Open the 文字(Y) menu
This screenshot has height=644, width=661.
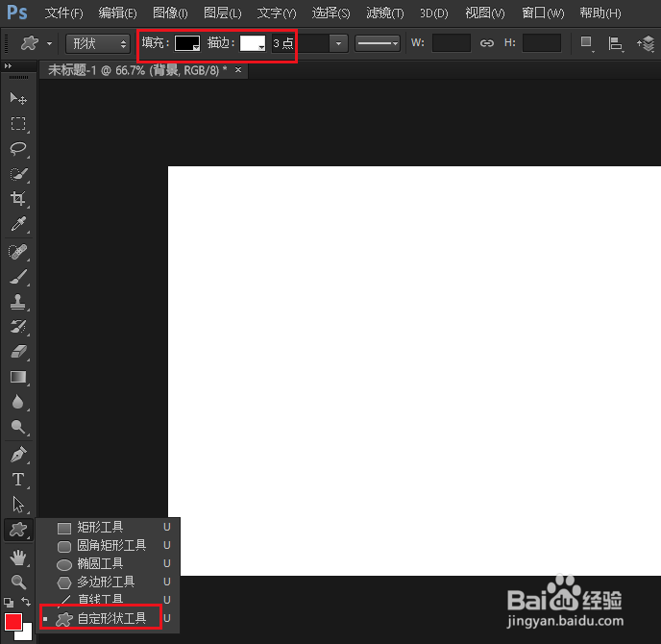tap(277, 13)
